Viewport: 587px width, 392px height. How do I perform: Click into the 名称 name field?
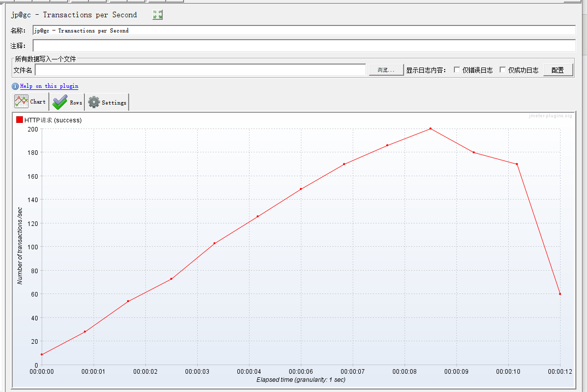(x=304, y=30)
